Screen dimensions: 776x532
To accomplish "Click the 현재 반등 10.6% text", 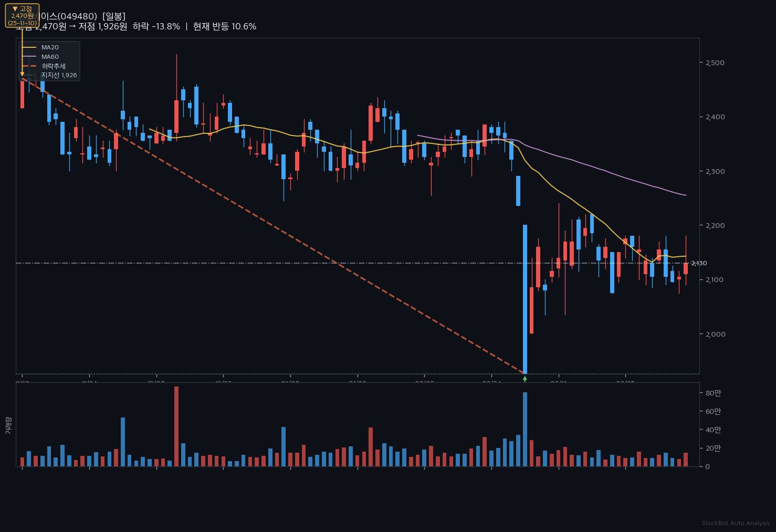I will [x=225, y=27].
